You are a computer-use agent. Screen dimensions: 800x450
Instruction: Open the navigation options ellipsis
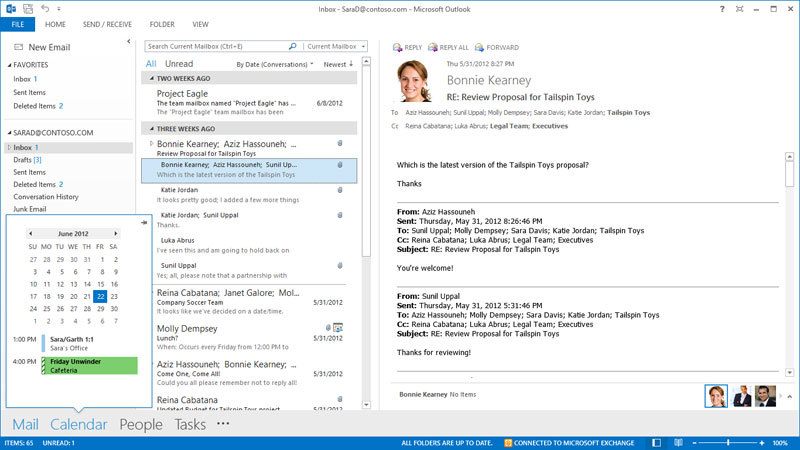(x=223, y=424)
